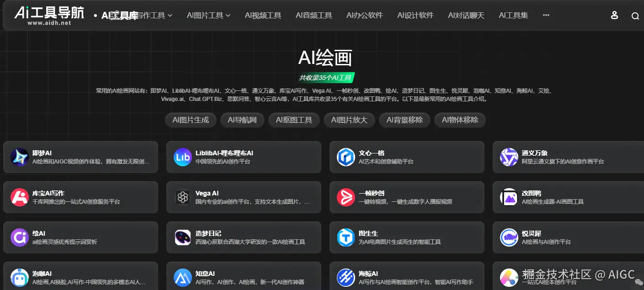
Task: Click the 文心一格 title text
Action: [372, 153]
